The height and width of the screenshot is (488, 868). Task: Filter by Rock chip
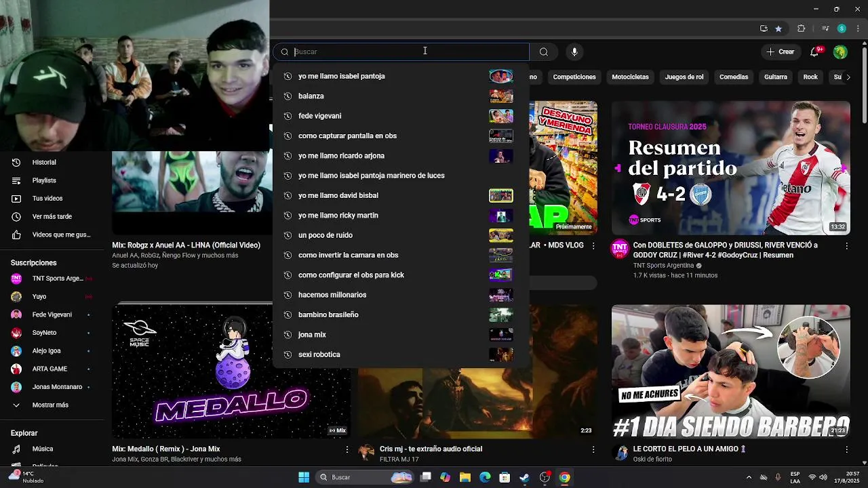coord(810,77)
